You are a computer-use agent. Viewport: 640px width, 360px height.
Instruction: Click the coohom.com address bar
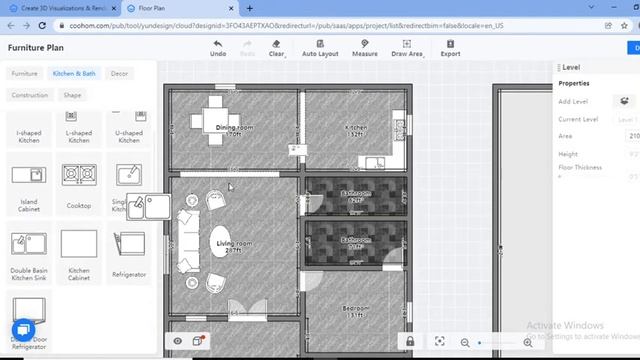click(286, 26)
